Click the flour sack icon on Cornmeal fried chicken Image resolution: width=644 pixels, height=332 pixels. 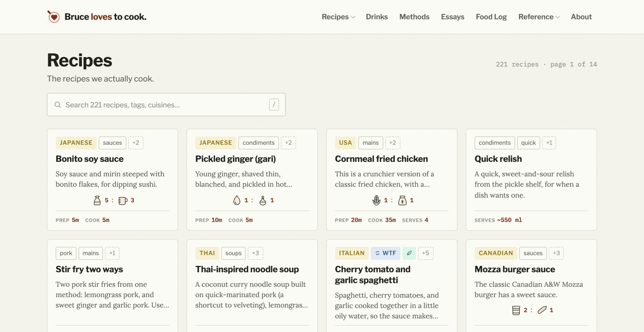coord(402,200)
